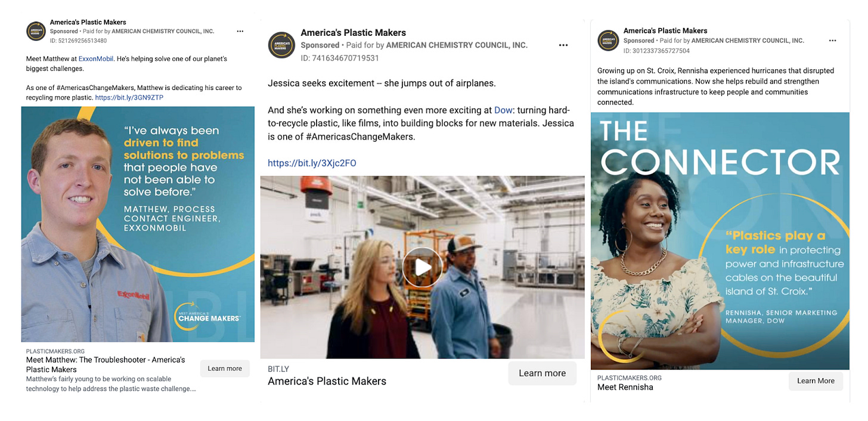868x421 pixels.
Task: Click ad ID 3012337365727504
Action: [656, 51]
